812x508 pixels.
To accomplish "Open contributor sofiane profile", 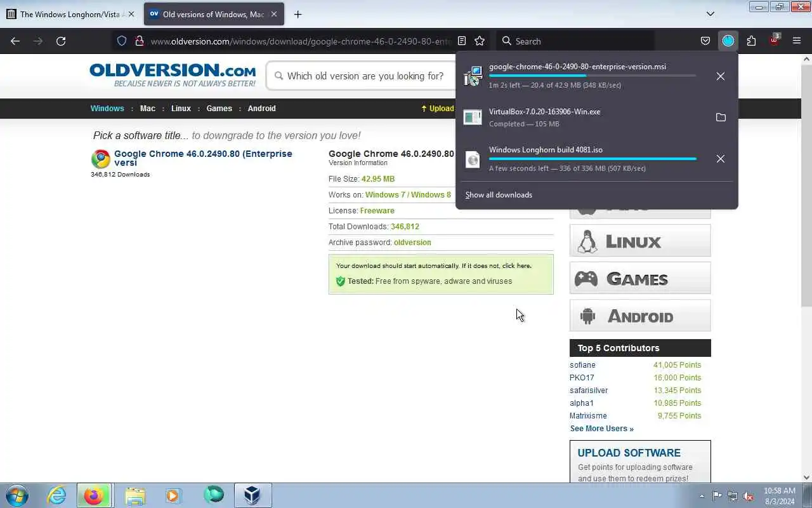I will (582, 365).
